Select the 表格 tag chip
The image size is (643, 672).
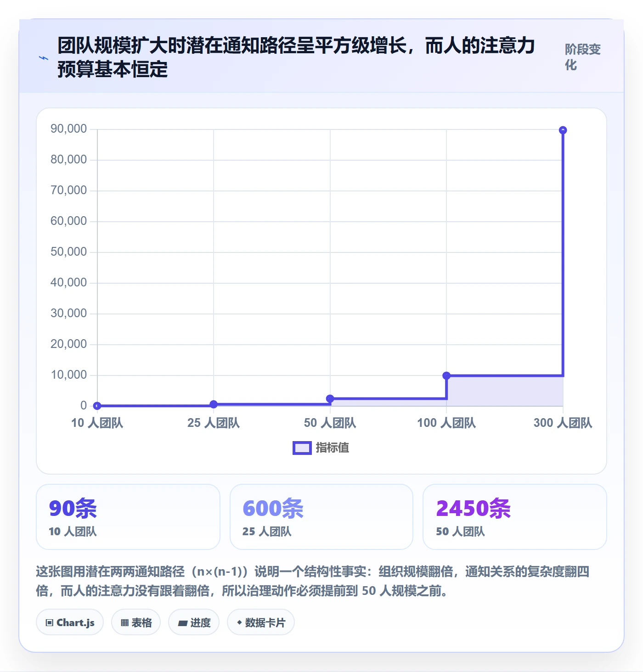(136, 622)
